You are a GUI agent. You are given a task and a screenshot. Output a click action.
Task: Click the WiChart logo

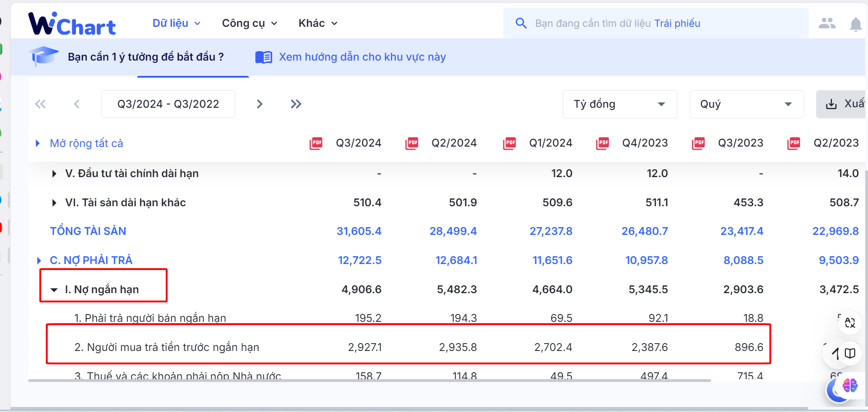pyautogui.click(x=72, y=24)
